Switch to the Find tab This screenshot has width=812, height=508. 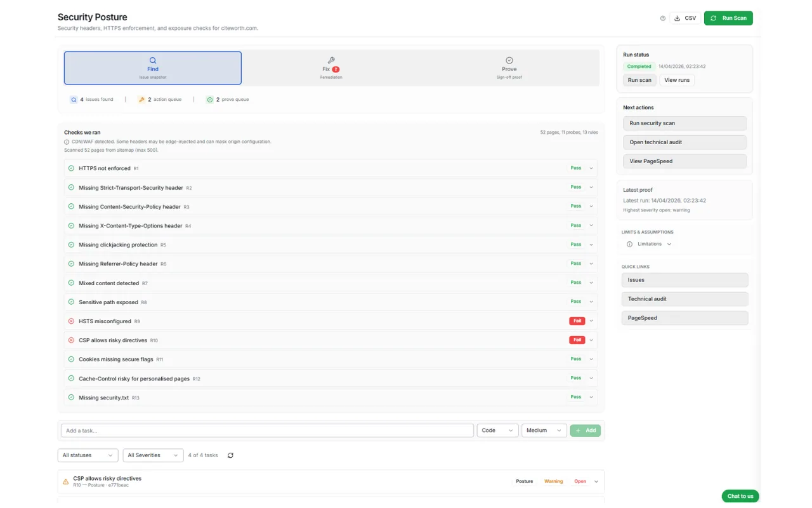click(153, 68)
